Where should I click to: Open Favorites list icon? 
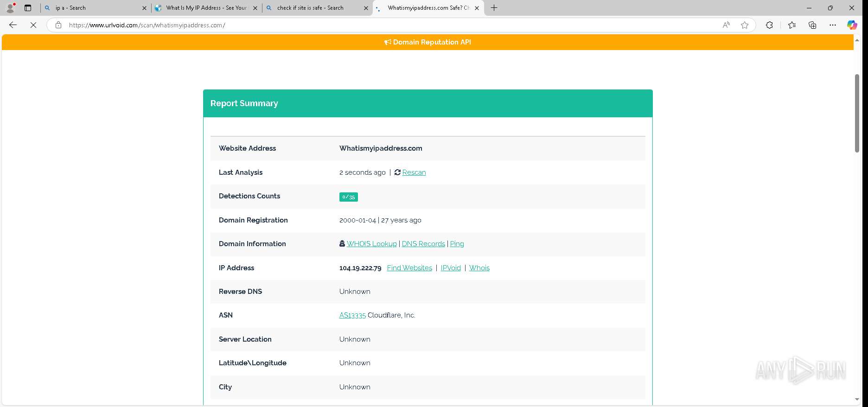click(792, 25)
